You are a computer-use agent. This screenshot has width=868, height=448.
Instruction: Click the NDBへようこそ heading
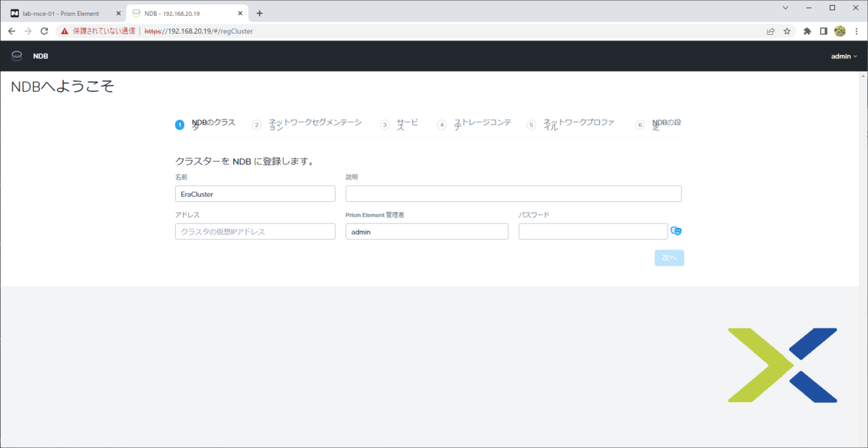[x=62, y=87]
